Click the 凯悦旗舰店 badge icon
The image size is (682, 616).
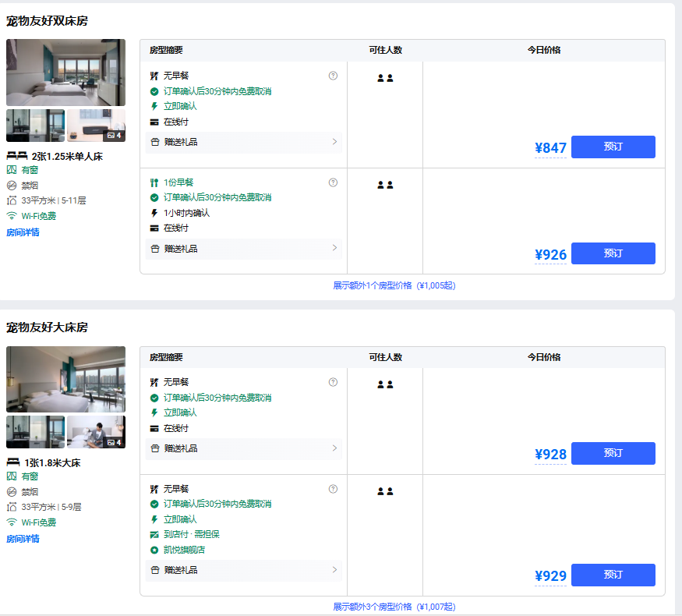click(154, 550)
